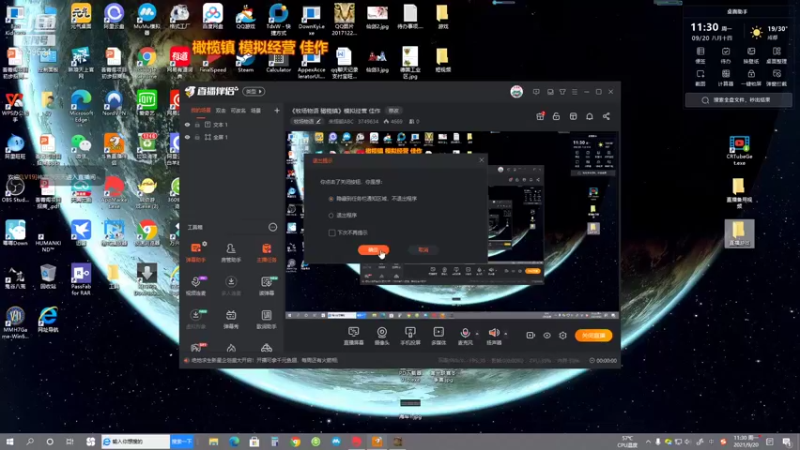Toggle the preview eye icon near settings
800x450 pixels.
click(x=547, y=335)
